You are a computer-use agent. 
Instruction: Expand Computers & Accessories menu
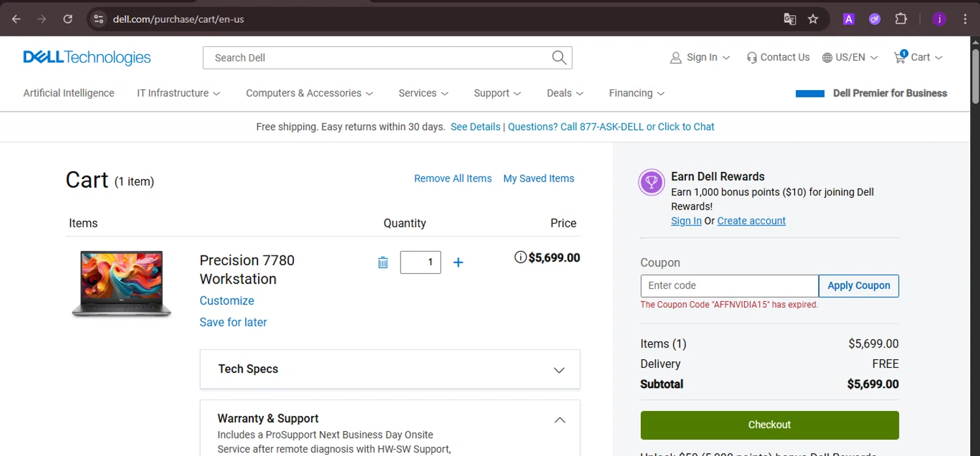[x=310, y=93]
